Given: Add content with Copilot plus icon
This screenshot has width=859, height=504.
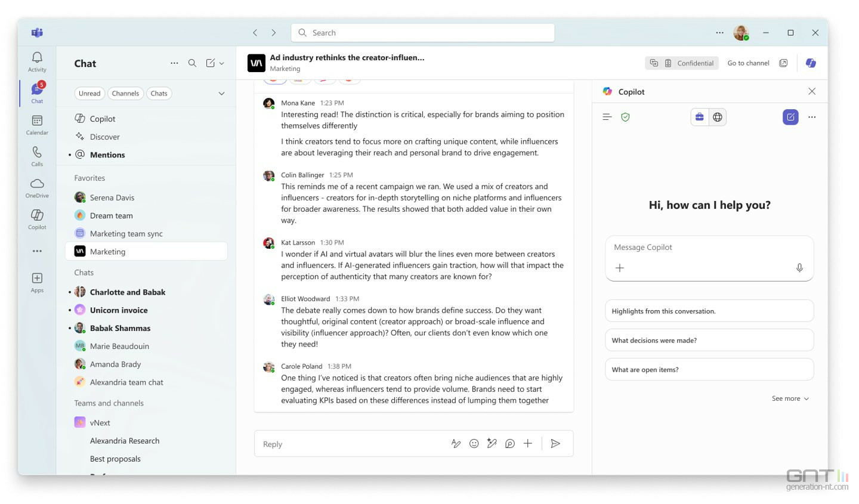Looking at the screenshot, I should pyautogui.click(x=620, y=268).
